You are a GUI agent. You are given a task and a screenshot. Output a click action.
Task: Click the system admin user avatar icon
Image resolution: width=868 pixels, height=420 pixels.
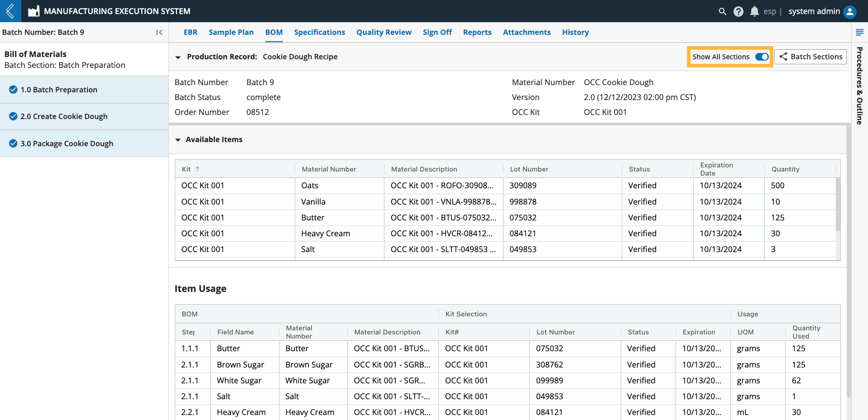850,11
